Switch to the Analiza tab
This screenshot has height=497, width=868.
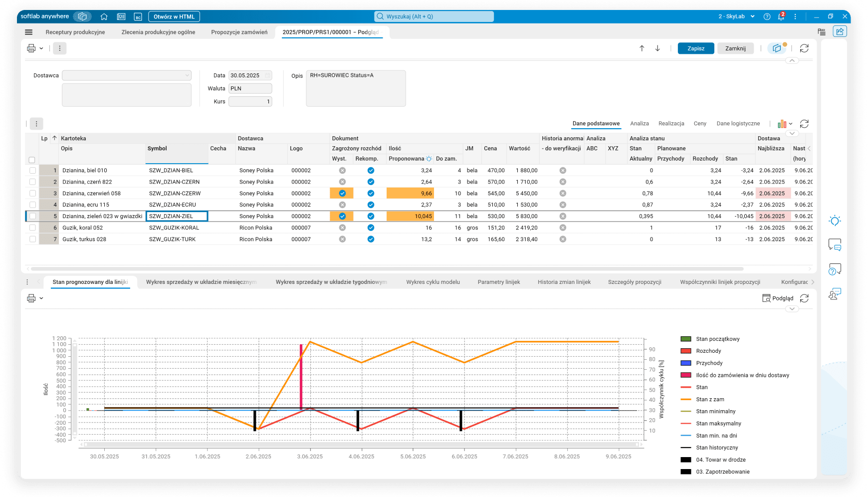pos(639,124)
